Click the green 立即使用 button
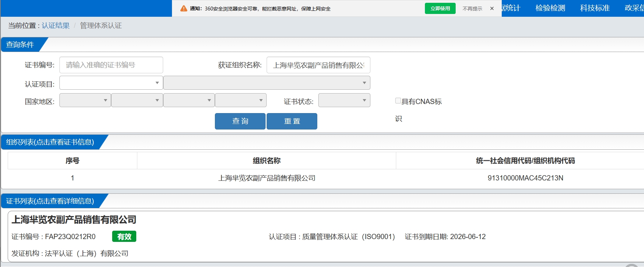 click(440, 8)
